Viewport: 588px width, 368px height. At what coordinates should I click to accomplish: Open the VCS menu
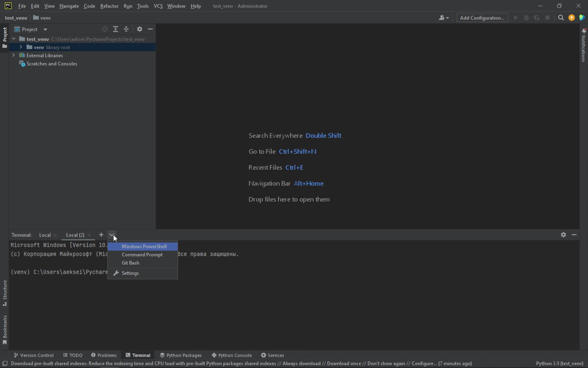[x=158, y=6]
